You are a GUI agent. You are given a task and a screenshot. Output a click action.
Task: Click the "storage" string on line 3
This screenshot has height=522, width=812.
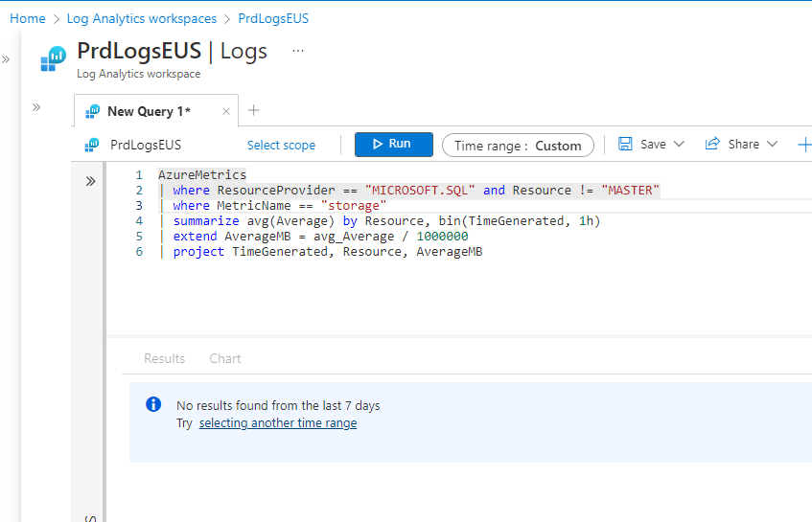354,206
